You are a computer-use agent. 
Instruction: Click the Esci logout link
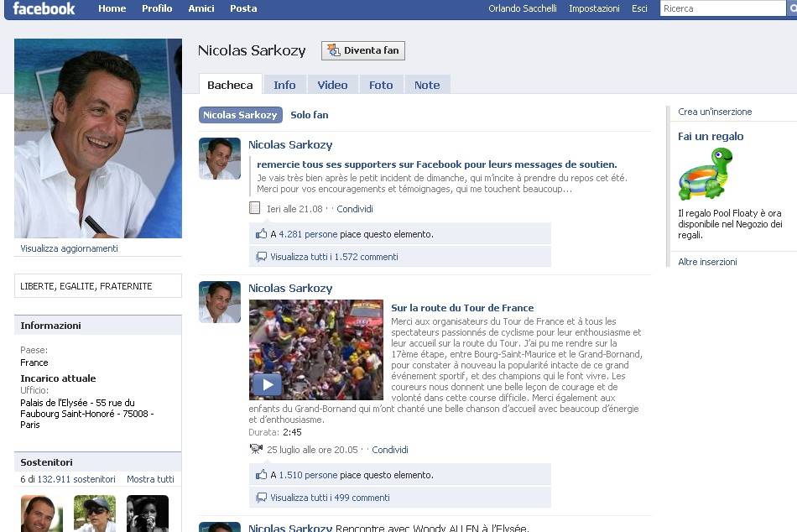click(639, 8)
